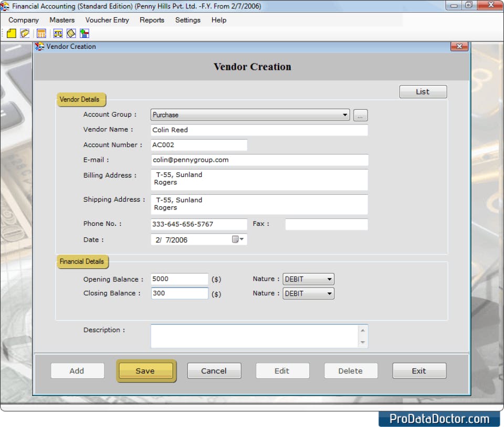This screenshot has width=504, height=427.
Task: Click the calculator grid toolbar icon
Action: coord(41,33)
